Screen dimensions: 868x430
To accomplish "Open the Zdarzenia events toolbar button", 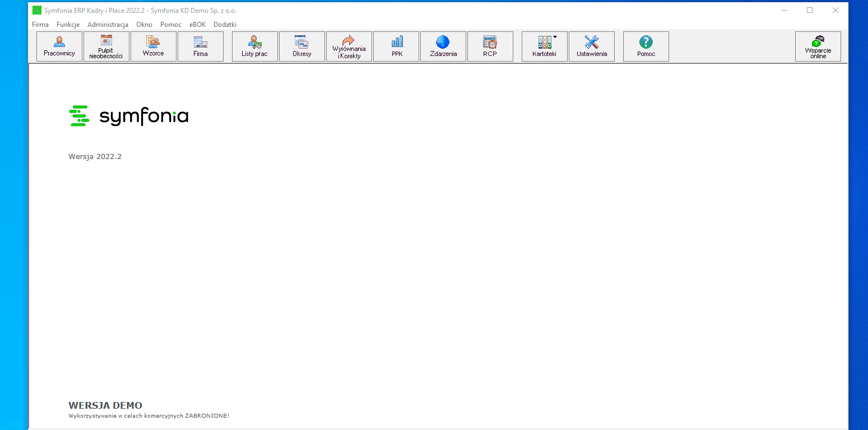I will tap(443, 46).
